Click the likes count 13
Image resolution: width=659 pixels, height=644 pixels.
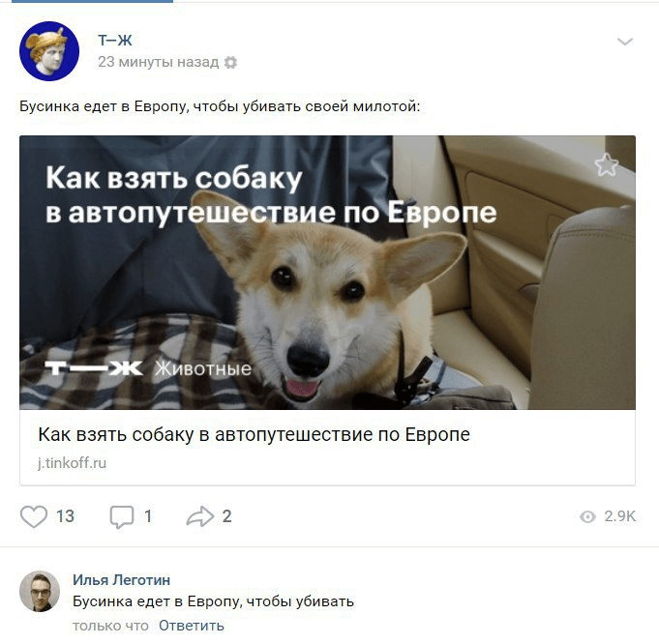click(x=65, y=516)
